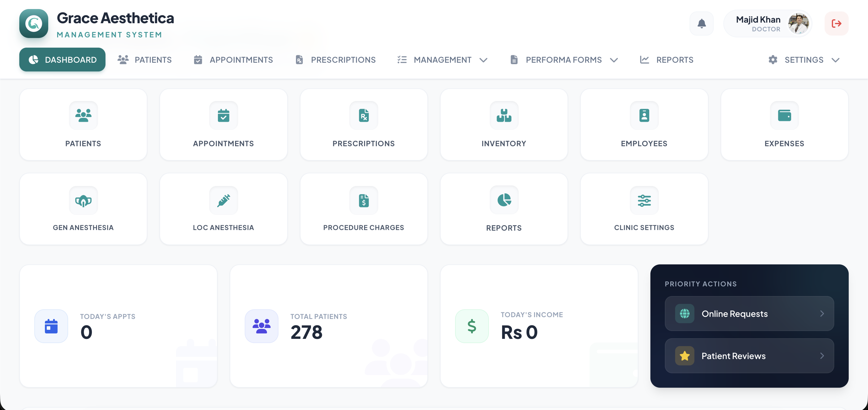The width and height of the screenshot is (868, 410).
Task: Open the Clinic Settings sliders icon
Action: [644, 200]
